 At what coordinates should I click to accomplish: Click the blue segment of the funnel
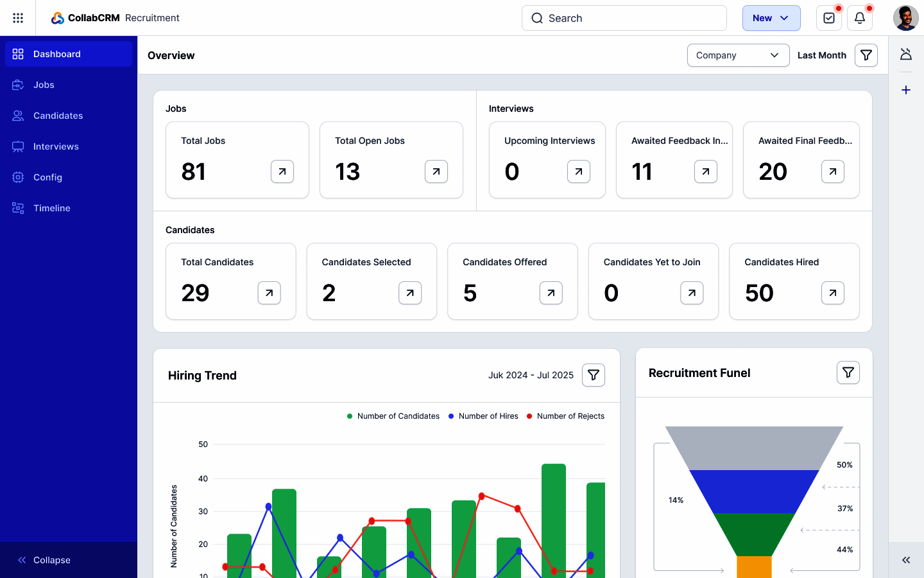[x=754, y=491]
